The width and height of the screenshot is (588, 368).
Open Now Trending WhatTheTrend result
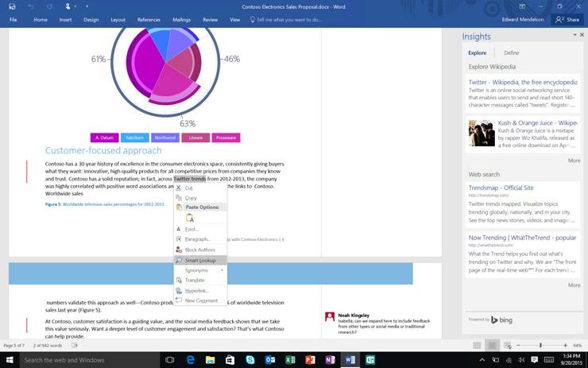click(522, 238)
